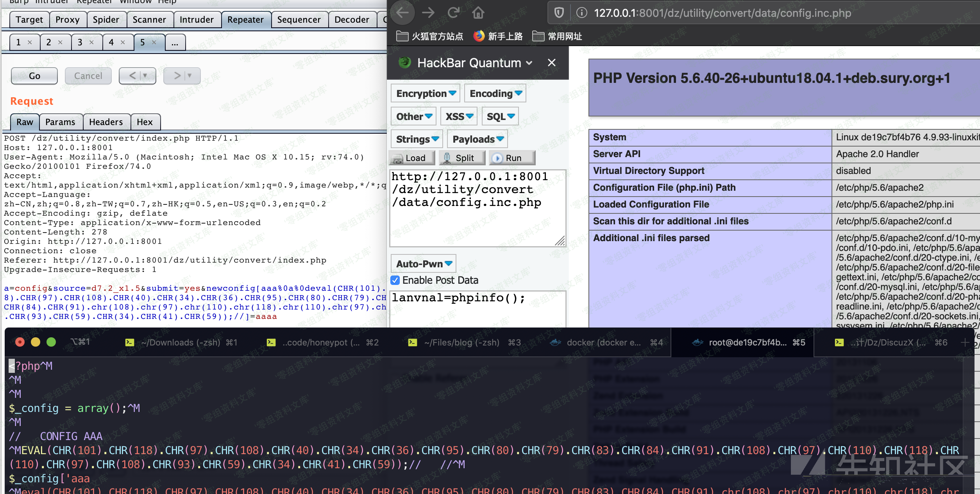Click the browser back arrow
This screenshot has width=980, height=494.
coord(402,13)
